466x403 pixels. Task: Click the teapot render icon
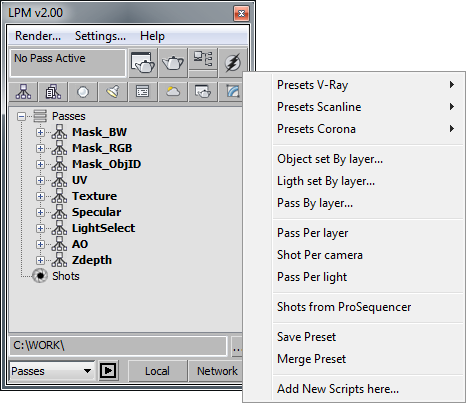[173, 62]
